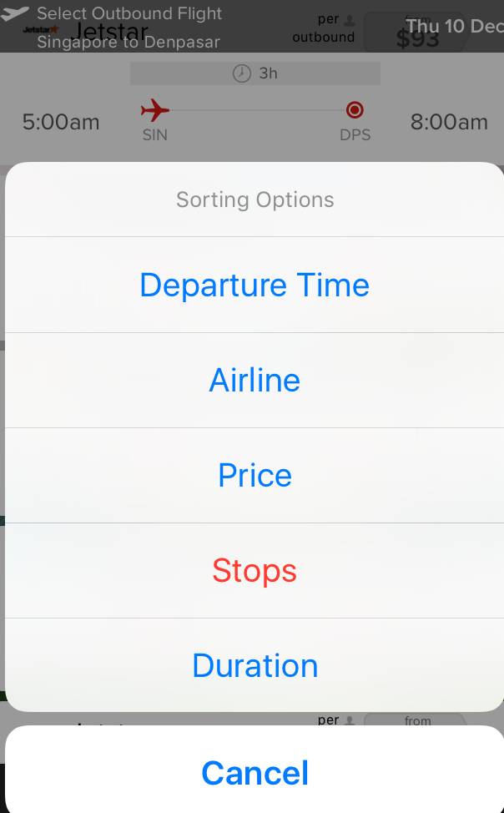Screen dimensions: 504x813
Task: Tap the Thu 10 Dec date label
Action: (x=455, y=26)
